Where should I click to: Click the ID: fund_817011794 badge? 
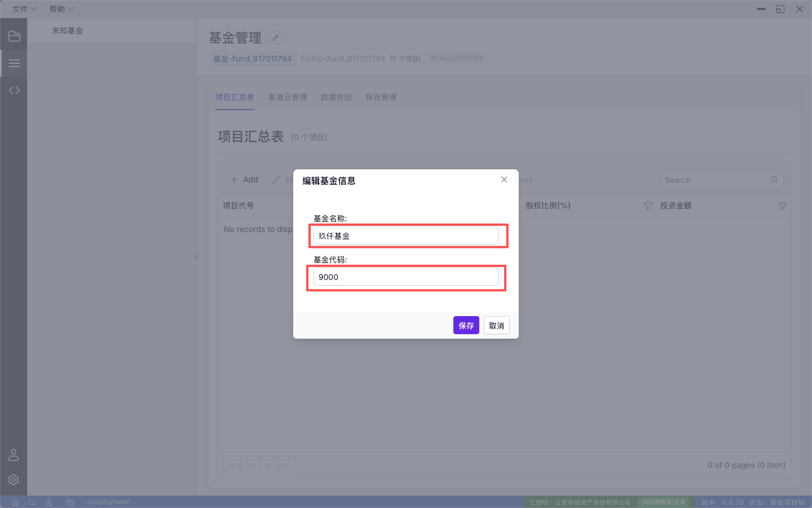click(457, 58)
